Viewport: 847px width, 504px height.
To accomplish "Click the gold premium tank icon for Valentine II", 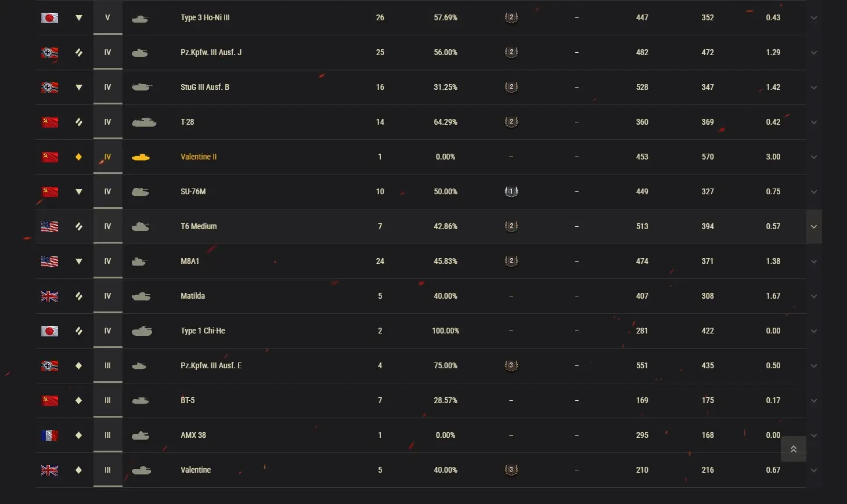I will click(x=140, y=157).
